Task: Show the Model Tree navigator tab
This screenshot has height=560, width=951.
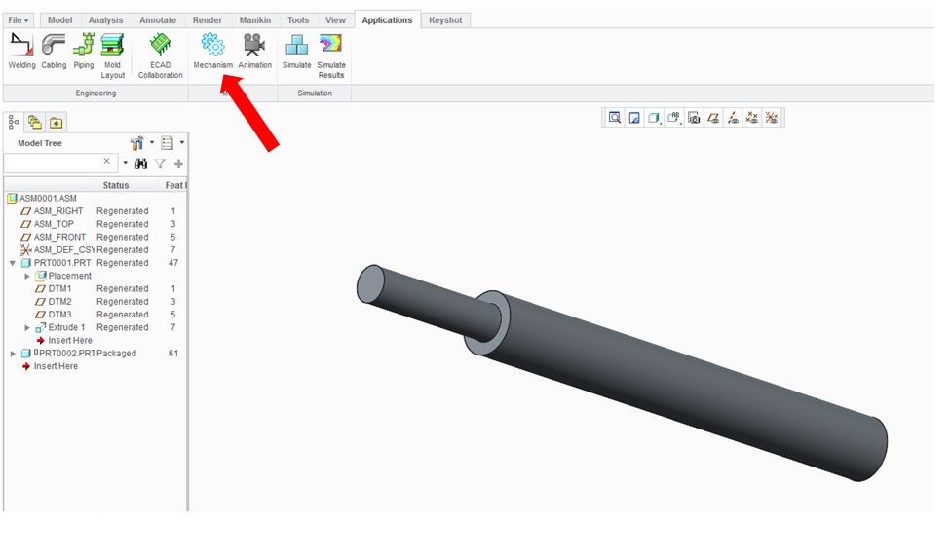Action: (x=14, y=123)
